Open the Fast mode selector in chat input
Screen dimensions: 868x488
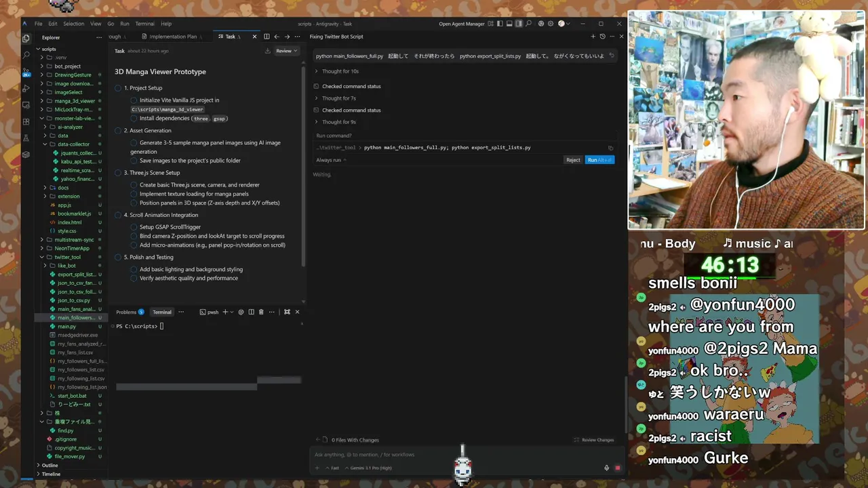coord(332,468)
